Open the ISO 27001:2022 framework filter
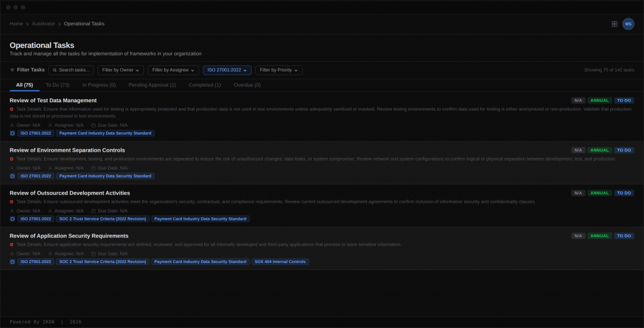This screenshot has width=644, height=328. coord(227,71)
